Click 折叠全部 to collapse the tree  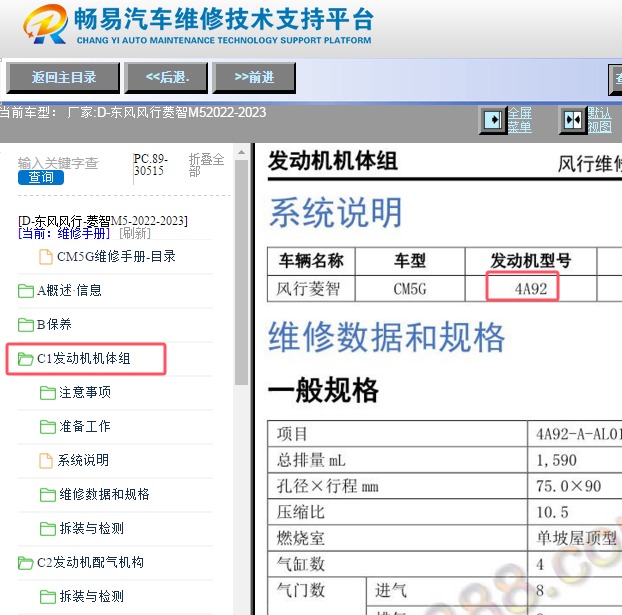point(206,165)
